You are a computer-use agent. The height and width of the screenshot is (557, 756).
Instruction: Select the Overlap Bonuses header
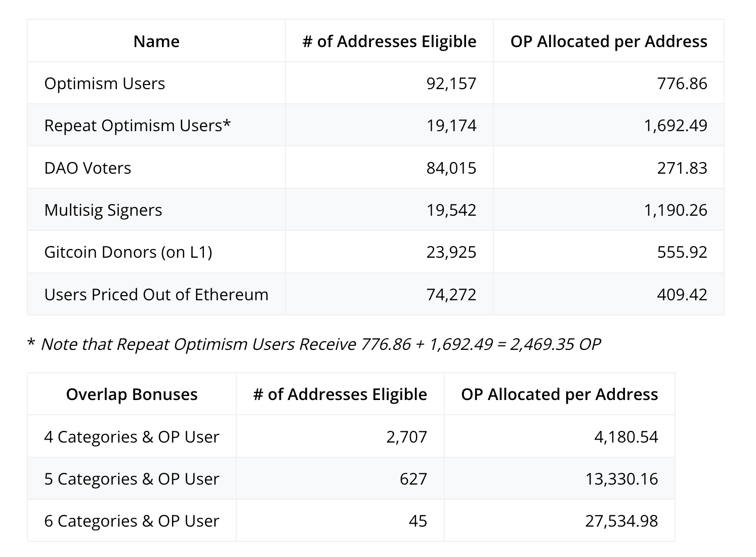coord(132,394)
